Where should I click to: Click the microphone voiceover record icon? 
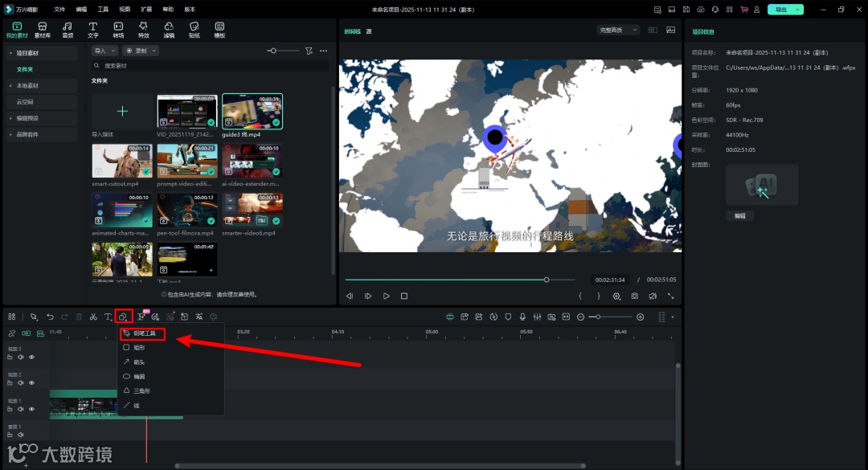522,317
